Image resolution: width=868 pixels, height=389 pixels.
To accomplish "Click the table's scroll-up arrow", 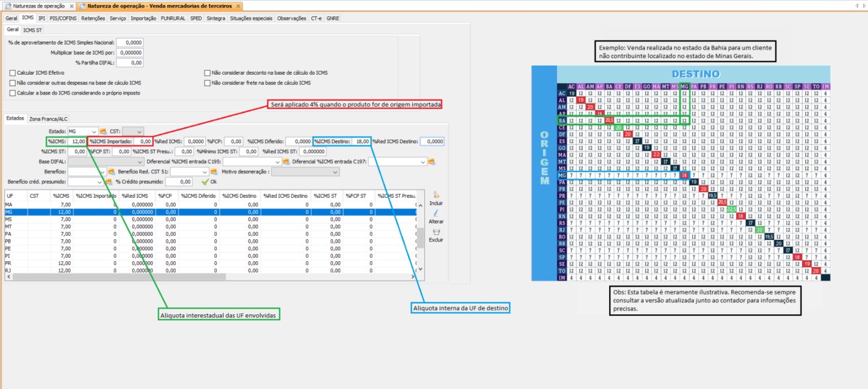I will pyautogui.click(x=420, y=206).
